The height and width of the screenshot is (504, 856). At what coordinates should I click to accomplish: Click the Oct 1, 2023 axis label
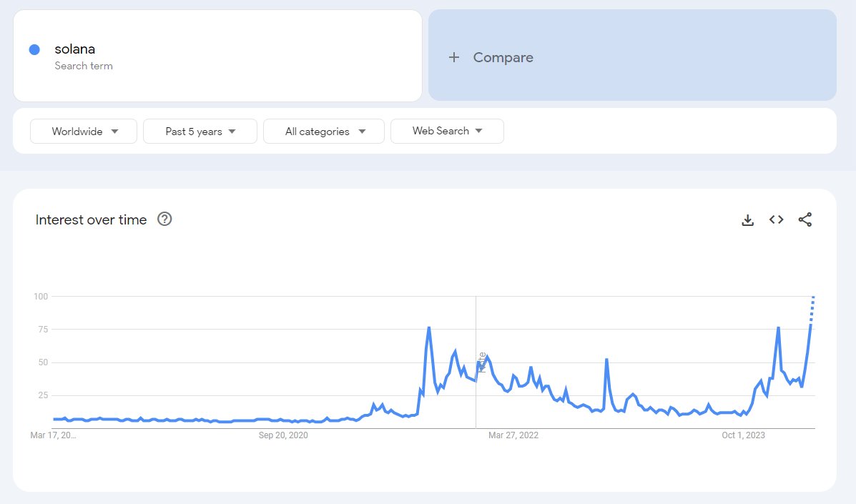[x=743, y=435]
